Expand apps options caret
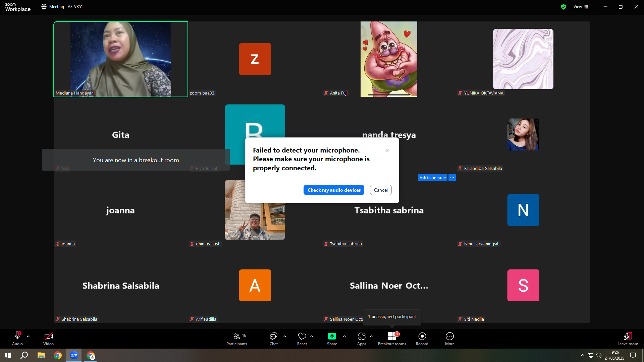This screenshot has width=644, height=362. tap(371, 336)
